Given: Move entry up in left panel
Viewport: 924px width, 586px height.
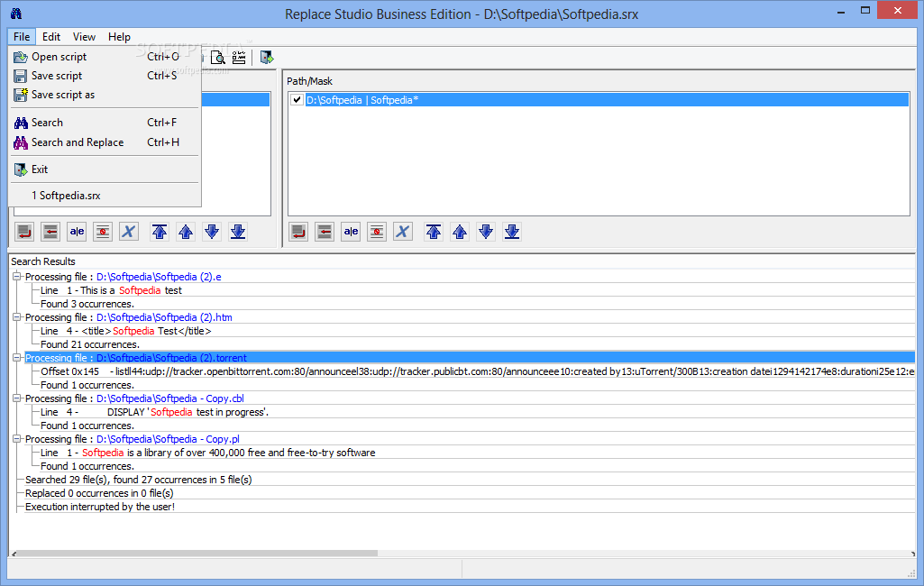Looking at the screenshot, I should click(x=186, y=232).
